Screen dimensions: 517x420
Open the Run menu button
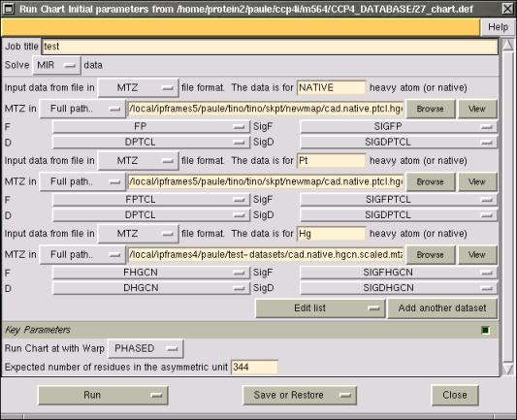click(103, 396)
